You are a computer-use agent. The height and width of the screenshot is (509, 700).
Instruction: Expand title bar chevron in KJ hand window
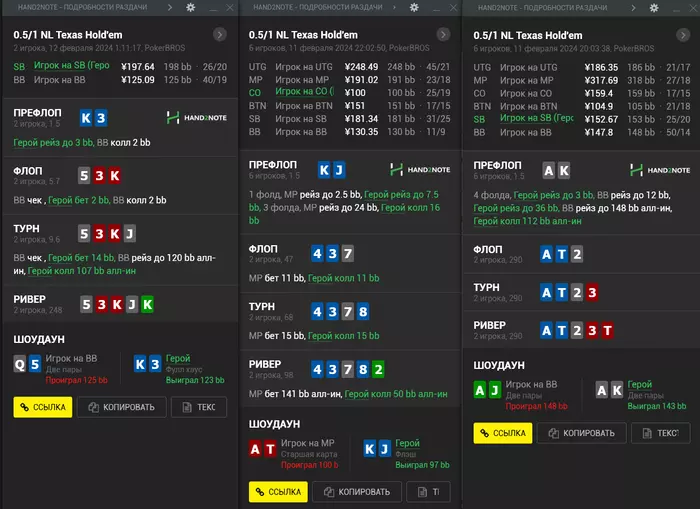394,7
